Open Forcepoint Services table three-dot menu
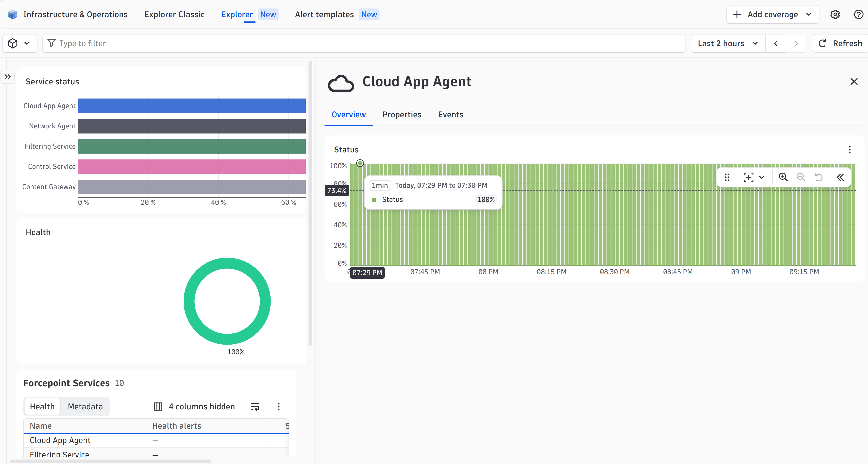The width and height of the screenshot is (868, 464). (x=278, y=407)
